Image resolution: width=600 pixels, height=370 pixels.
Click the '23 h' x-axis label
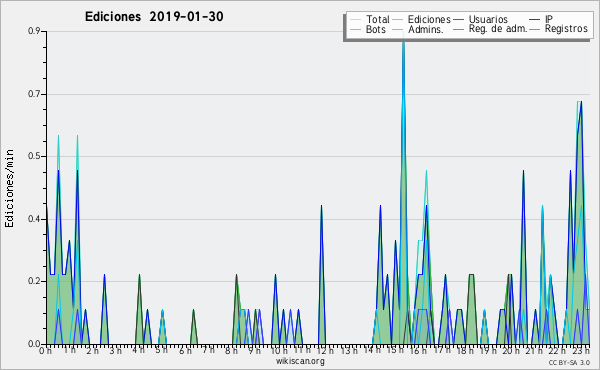coord(580,350)
